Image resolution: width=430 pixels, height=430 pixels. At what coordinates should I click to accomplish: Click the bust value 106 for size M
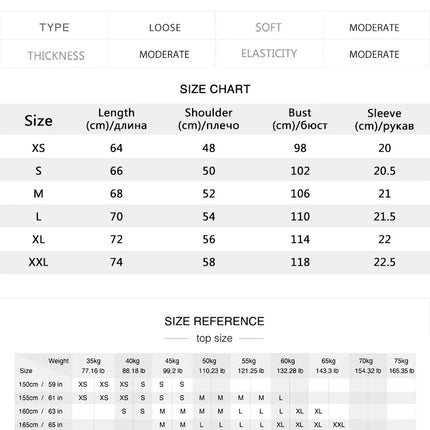pos(300,194)
